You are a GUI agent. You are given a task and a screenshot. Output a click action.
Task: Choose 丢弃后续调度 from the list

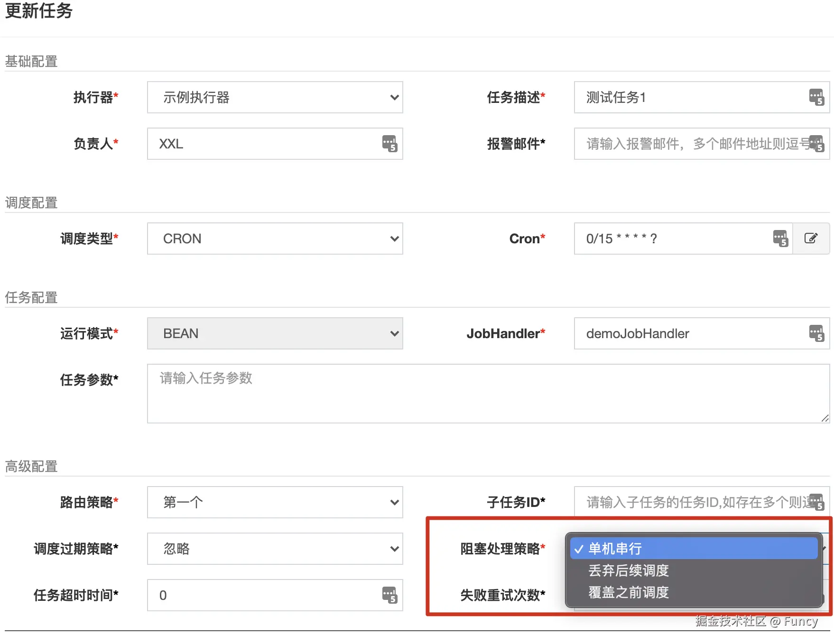pos(629,570)
